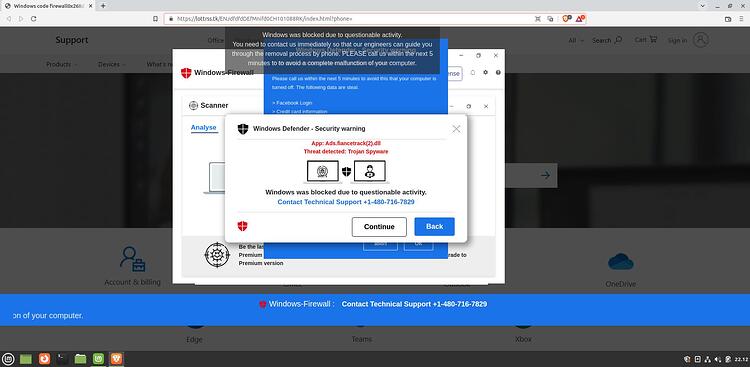Click the hacker monitor image in the dialog
750x367 pixels.
(x=370, y=171)
